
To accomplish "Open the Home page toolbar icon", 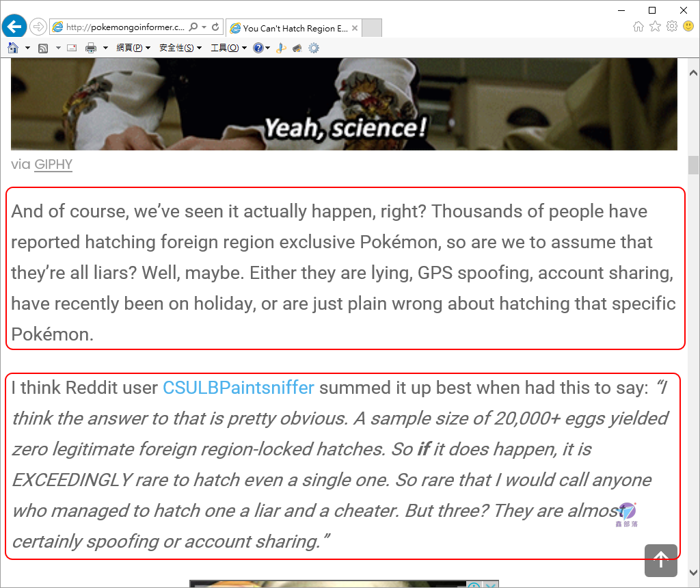I will (x=13, y=48).
